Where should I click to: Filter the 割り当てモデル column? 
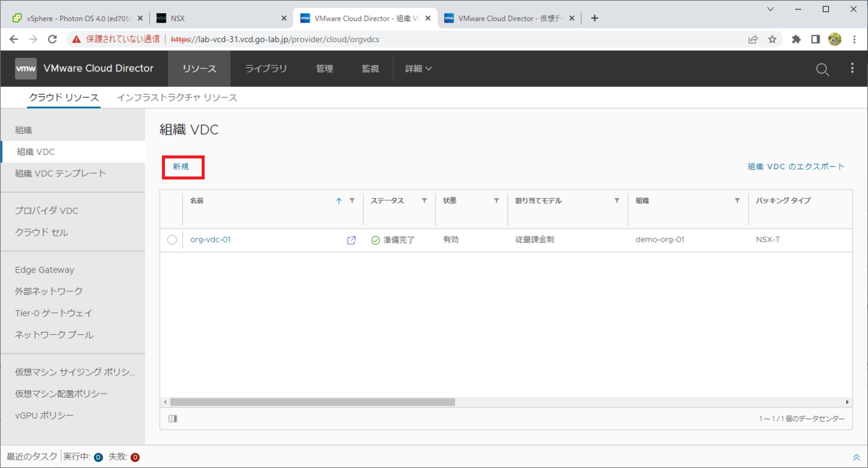(x=617, y=201)
